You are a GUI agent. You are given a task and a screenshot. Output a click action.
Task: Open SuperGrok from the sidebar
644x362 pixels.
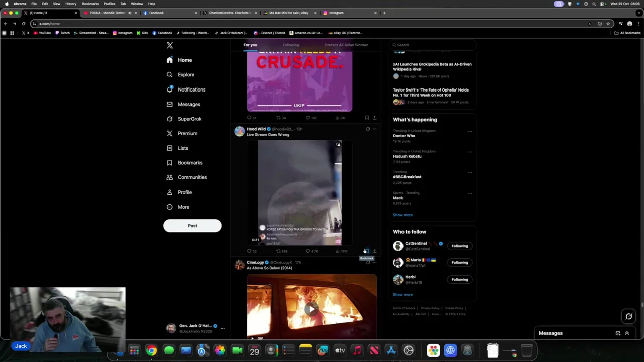[x=184, y=119]
